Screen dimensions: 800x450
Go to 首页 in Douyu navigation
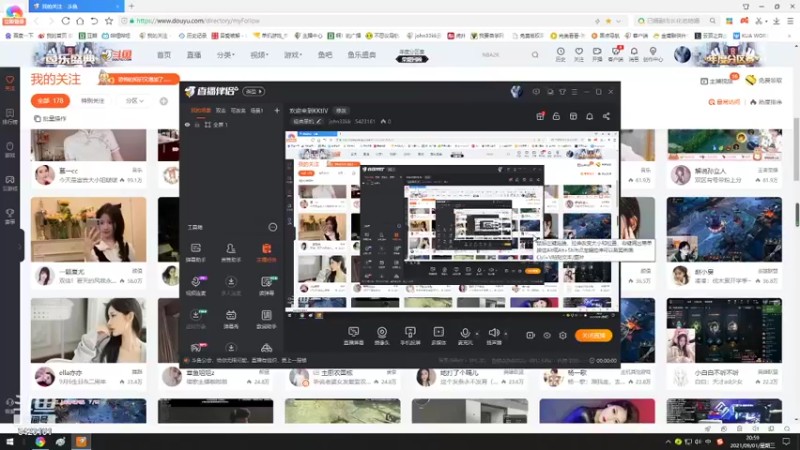coord(164,55)
